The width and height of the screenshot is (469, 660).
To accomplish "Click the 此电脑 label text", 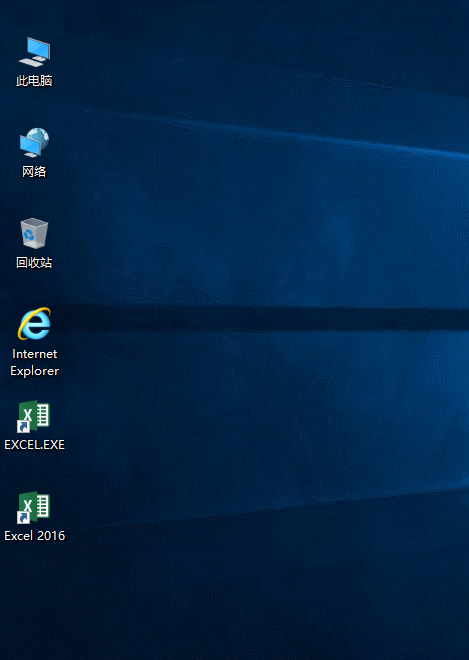I will pos(34,81).
